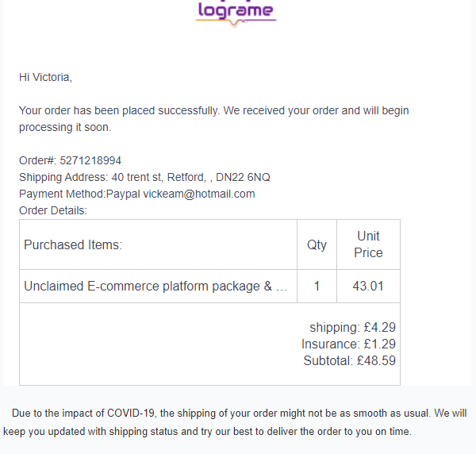
Task: Click the unit price 43.01
Action: pos(368,286)
